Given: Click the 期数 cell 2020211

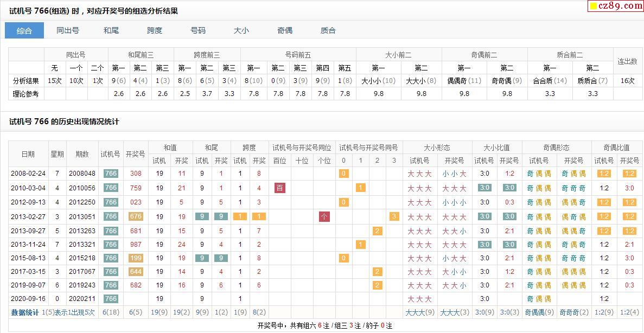Looking at the screenshot, I should coord(82,299).
